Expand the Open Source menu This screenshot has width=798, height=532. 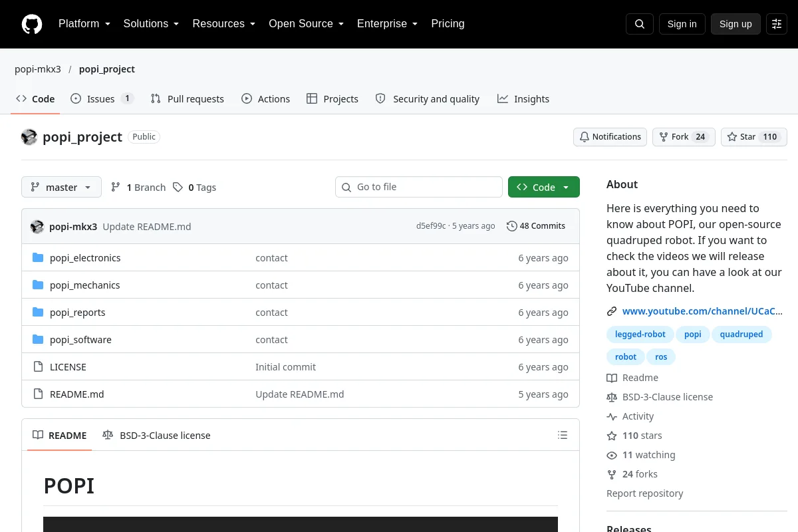[x=306, y=24]
